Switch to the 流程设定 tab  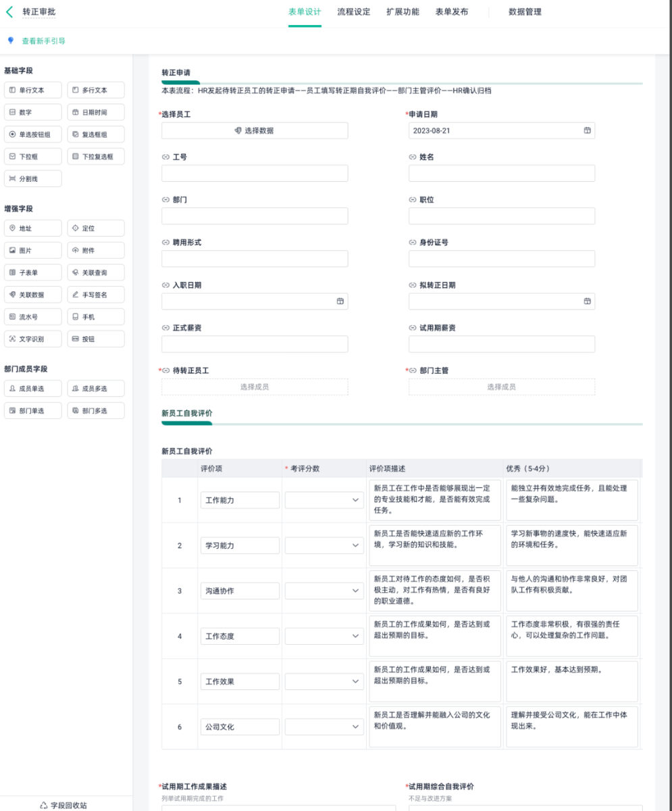point(354,12)
